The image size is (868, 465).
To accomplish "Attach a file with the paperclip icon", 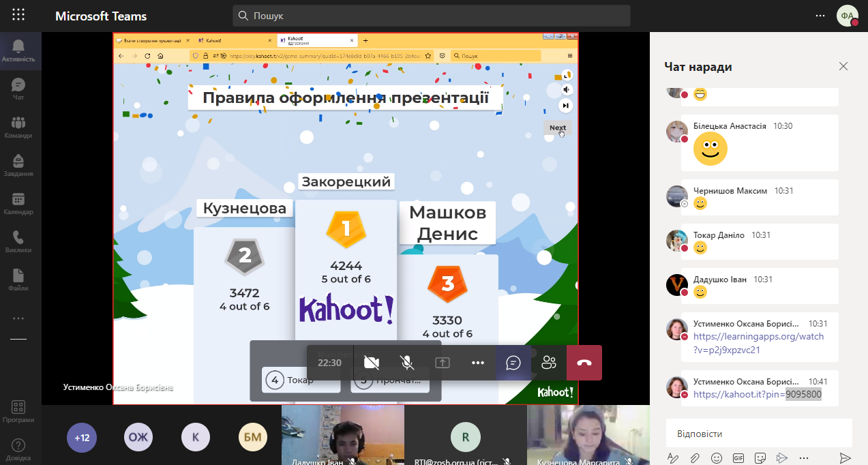I will point(694,457).
